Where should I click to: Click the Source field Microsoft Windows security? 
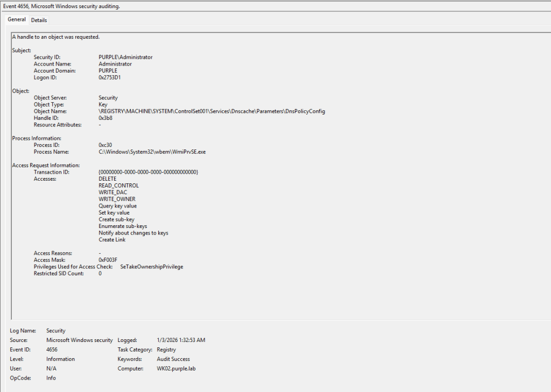[80, 340]
